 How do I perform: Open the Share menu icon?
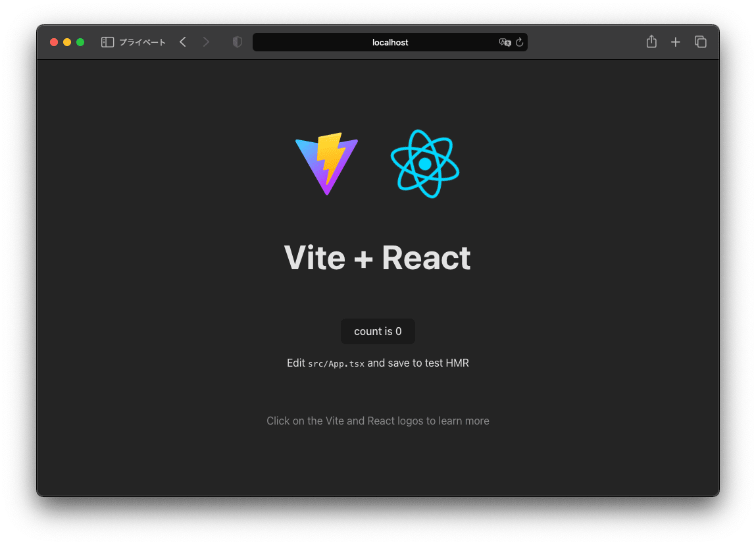651,42
